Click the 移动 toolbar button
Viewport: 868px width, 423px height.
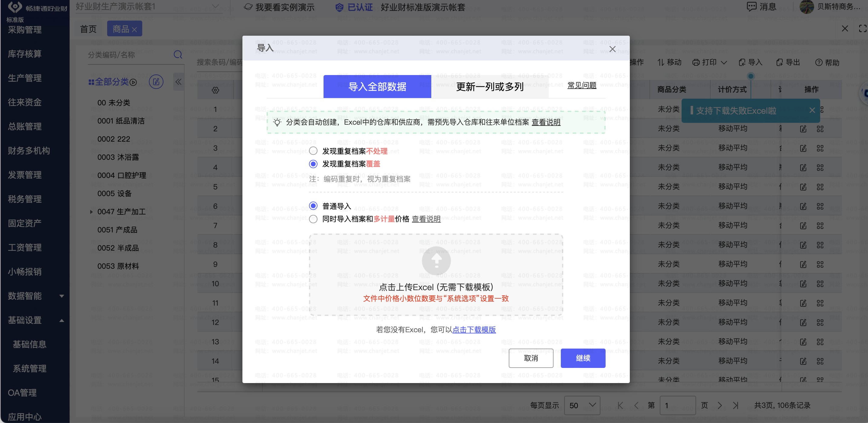(669, 62)
